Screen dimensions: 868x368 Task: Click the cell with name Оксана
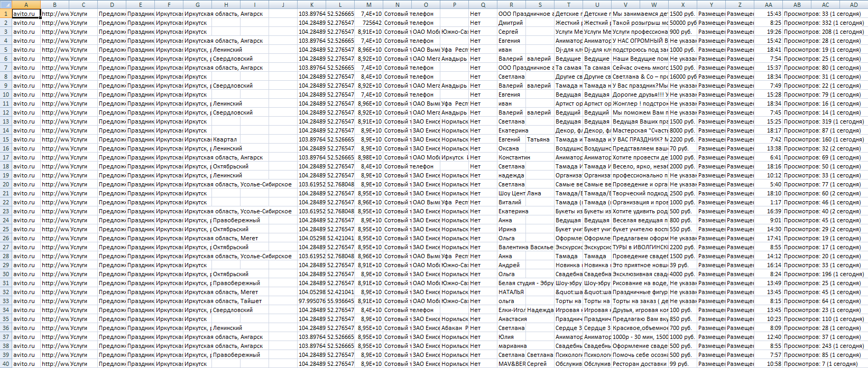[511, 148]
